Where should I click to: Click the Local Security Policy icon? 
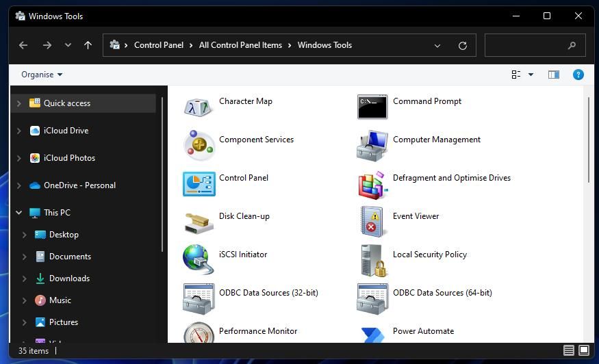pyautogui.click(x=372, y=260)
